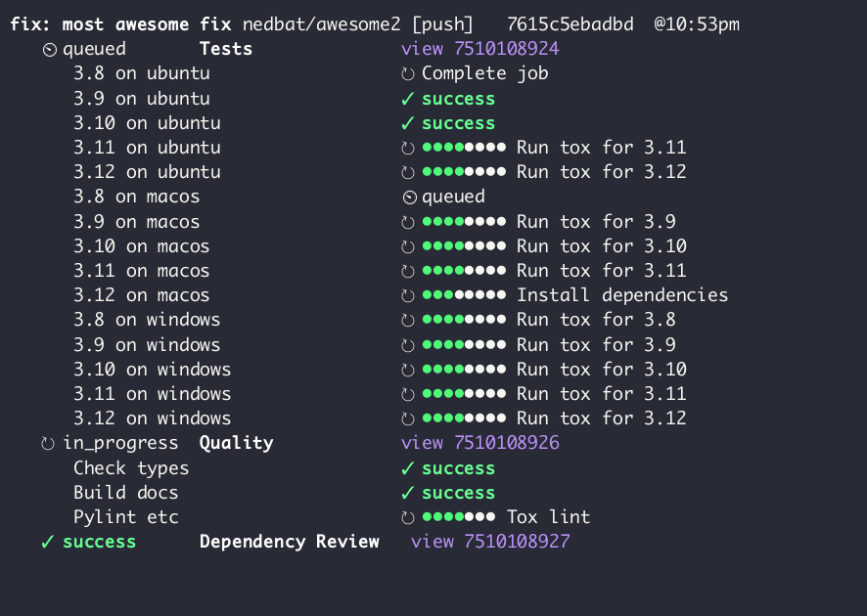Select the Tests workflow heading

226,49
